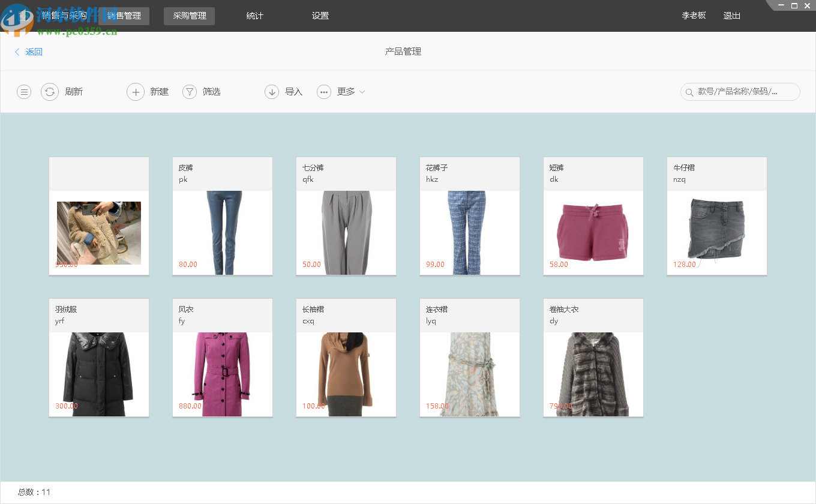The image size is (816, 504).
Task: Click the magnifier icon in the search box
Action: 689,92
